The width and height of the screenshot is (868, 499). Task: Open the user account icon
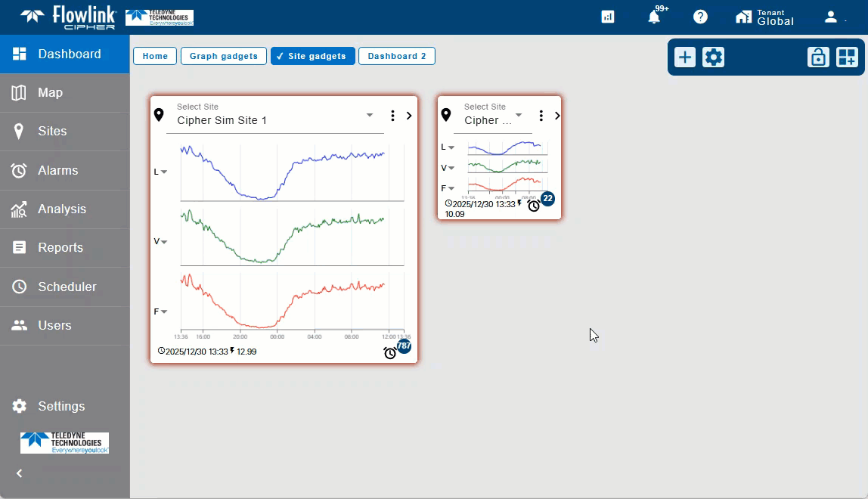pyautogui.click(x=831, y=17)
